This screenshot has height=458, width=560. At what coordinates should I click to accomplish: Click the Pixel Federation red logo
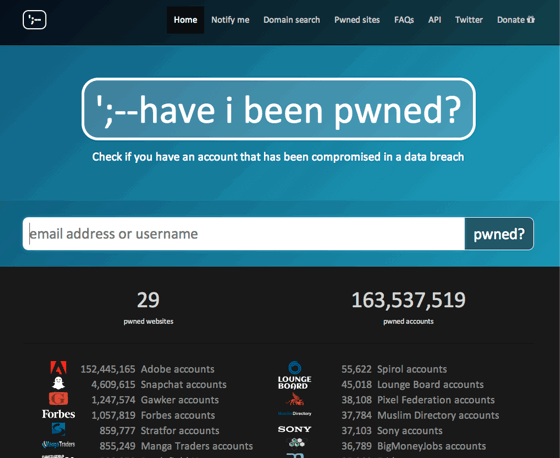pyautogui.click(x=295, y=399)
